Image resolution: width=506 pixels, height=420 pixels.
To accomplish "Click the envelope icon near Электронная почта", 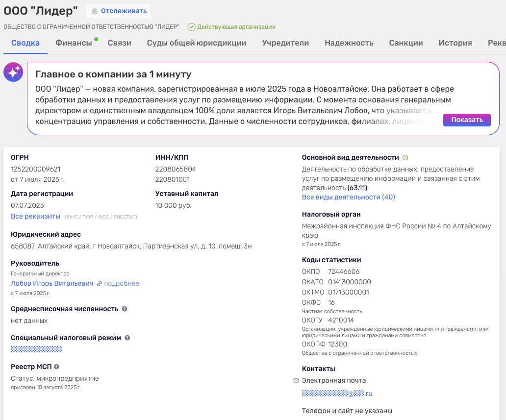I will coord(296,381).
